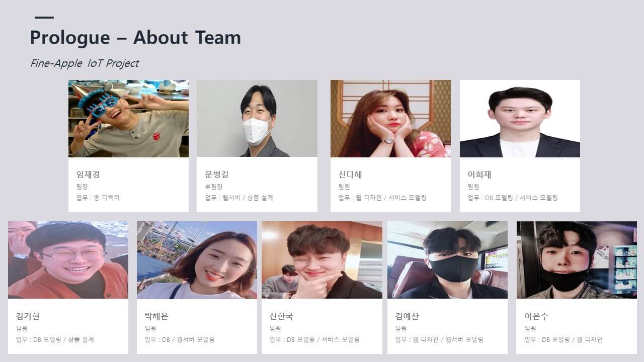Click the 신한국 member photo
This screenshot has height=362, width=644.
tap(322, 260)
